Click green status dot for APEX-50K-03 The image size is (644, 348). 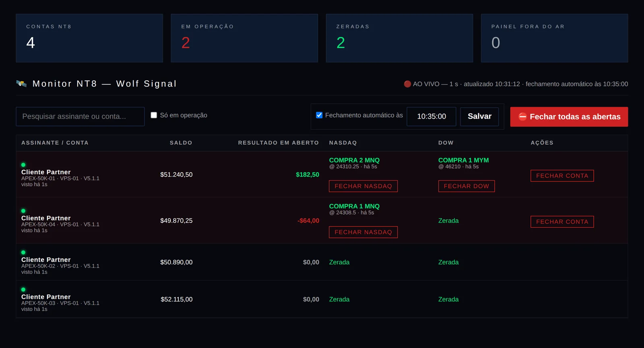[23, 290]
